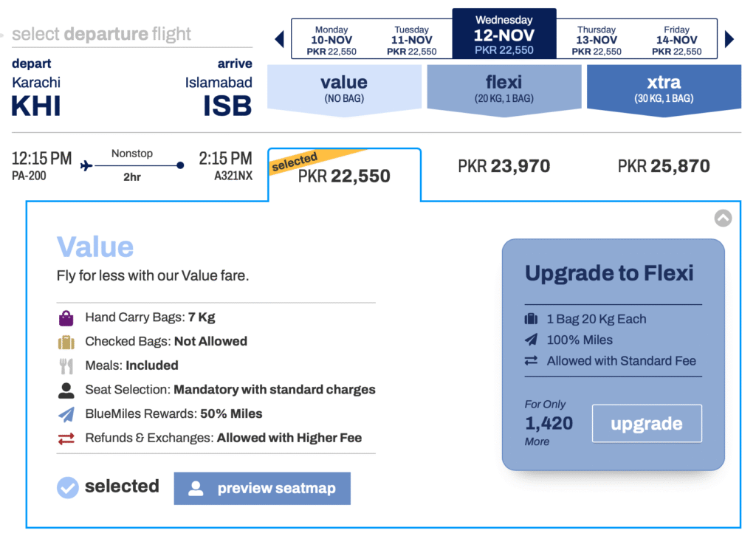Select the value (NO BAG) fare column header
This screenshot has height=550, width=756.
click(344, 89)
